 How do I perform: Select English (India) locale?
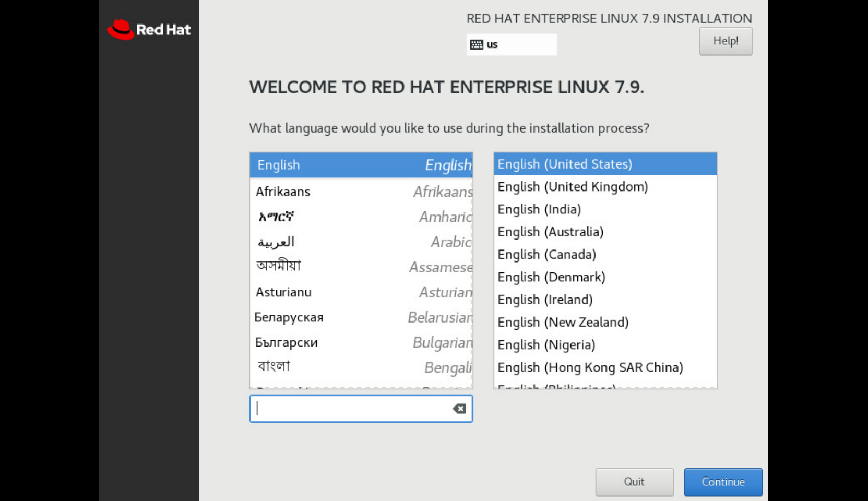605,209
